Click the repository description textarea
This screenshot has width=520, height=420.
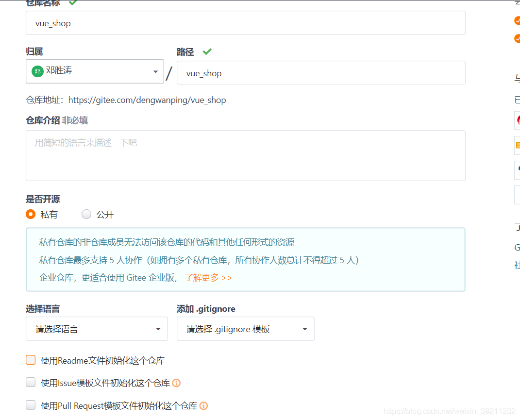click(245, 155)
